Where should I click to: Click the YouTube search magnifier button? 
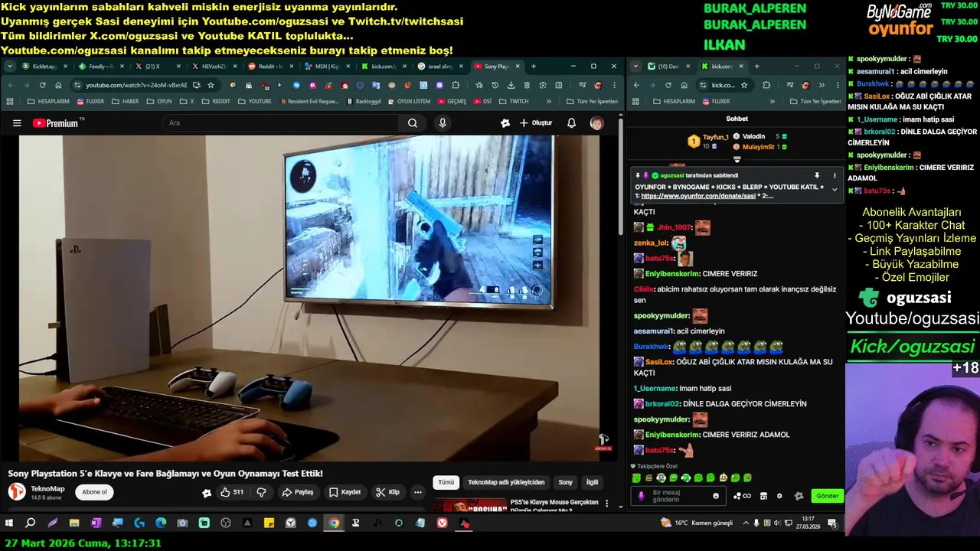click(x=413, y=123)
